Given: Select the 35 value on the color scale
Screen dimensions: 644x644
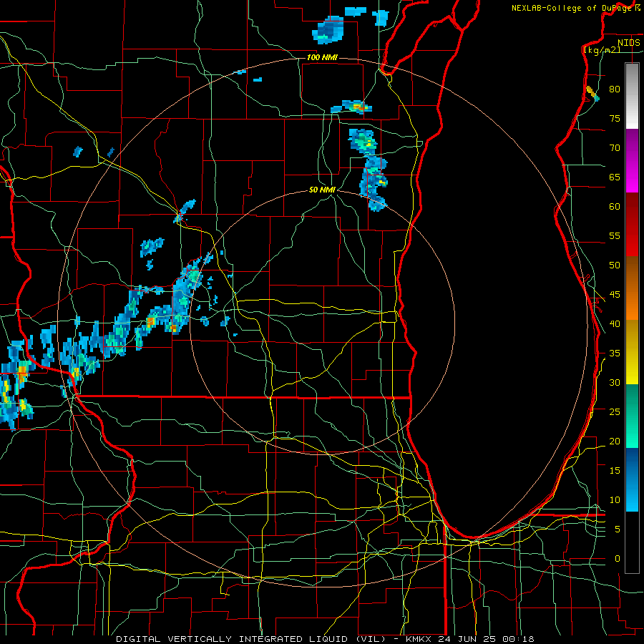Looking at the screenshot, I should click(x=615, y=353).
